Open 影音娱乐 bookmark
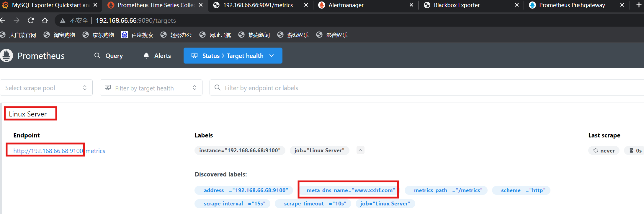Viewport: 644px width, 214px height. 332,35
